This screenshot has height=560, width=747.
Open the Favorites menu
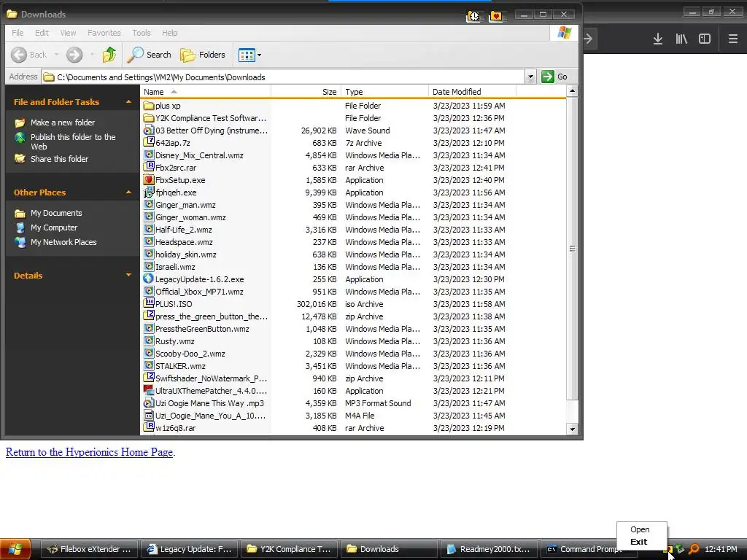[x=104, y=33]
